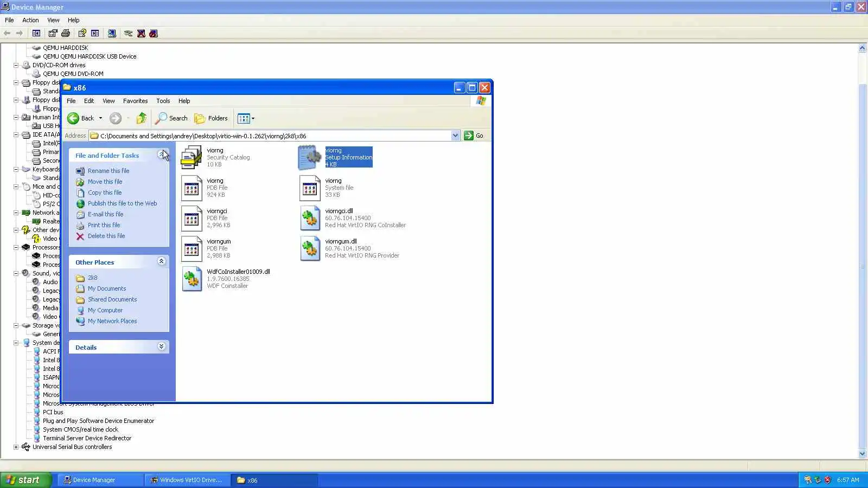
Task: Select the viorngci.dll file icon
Action: pyautogui.click(x=310, y=218)
